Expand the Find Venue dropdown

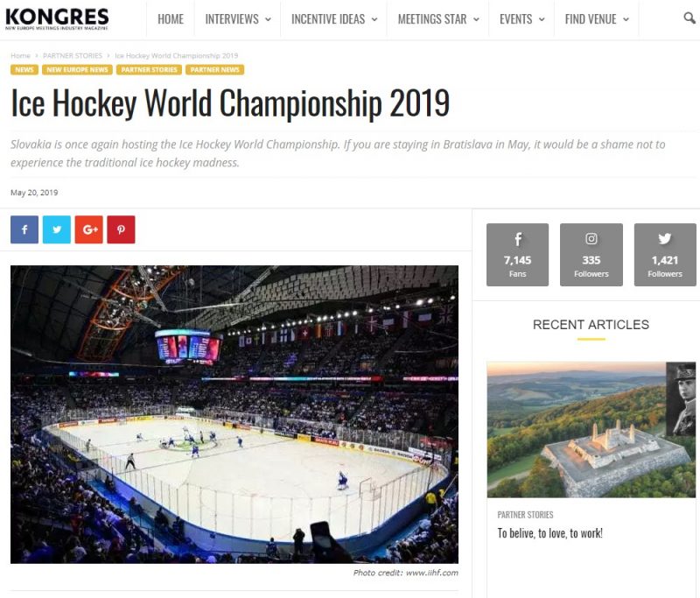point(597,19)
